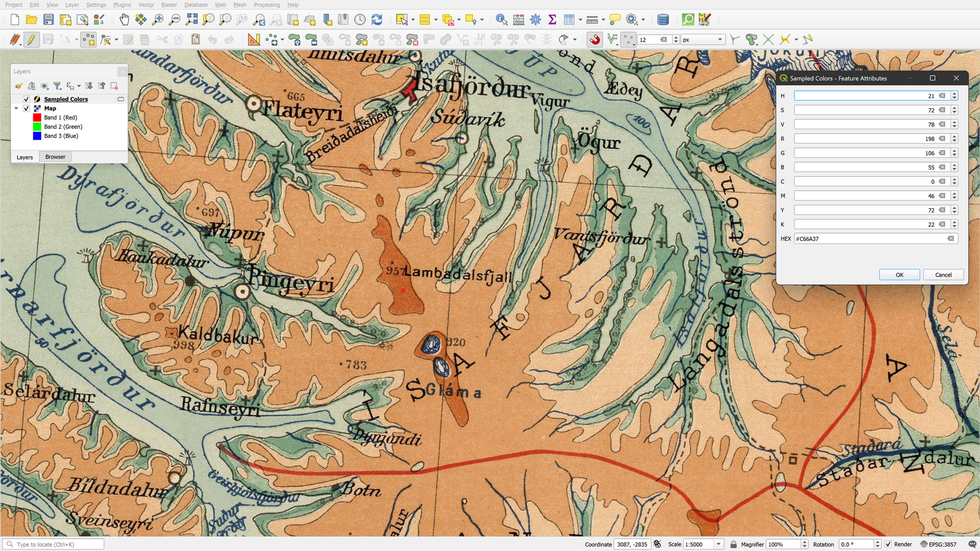
Task: Click the Type to locate search box
Action: 53,544
